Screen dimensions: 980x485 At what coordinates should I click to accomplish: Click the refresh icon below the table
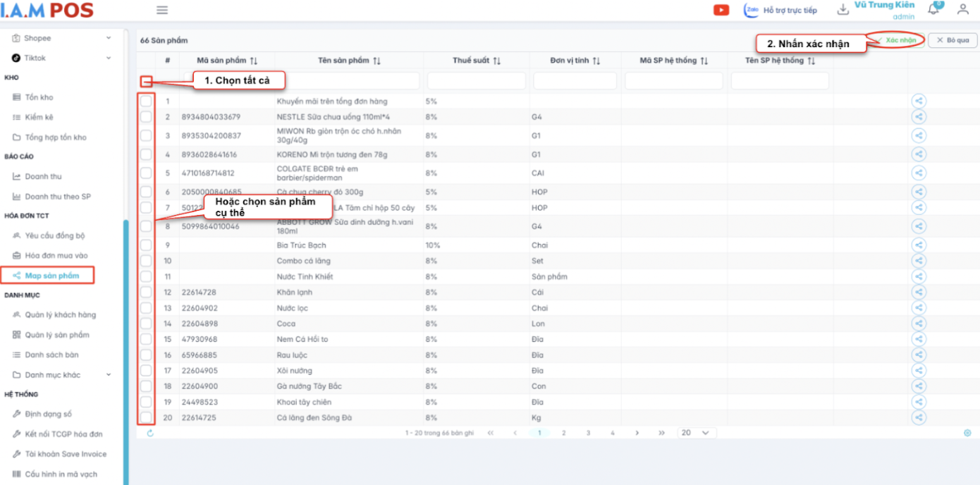coord(150,433)
